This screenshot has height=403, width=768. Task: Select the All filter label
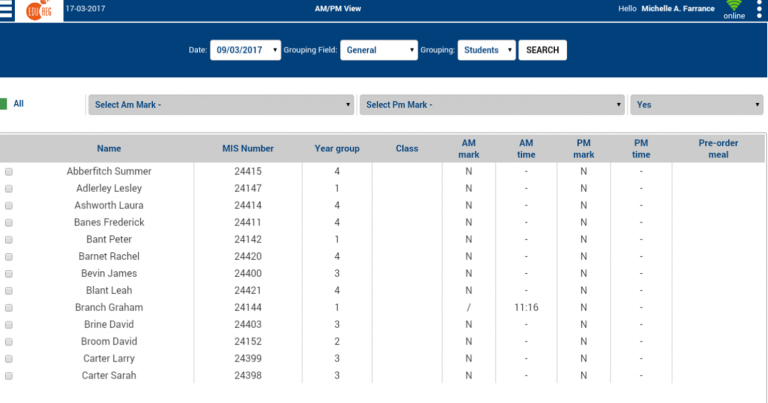click(x=19, y=103)
